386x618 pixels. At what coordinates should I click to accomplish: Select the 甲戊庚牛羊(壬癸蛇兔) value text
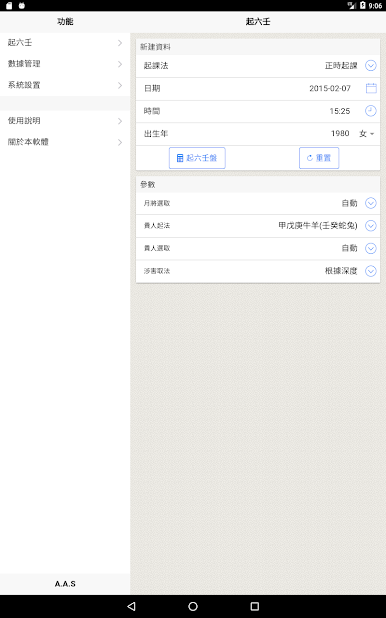(x=318, y=226)
